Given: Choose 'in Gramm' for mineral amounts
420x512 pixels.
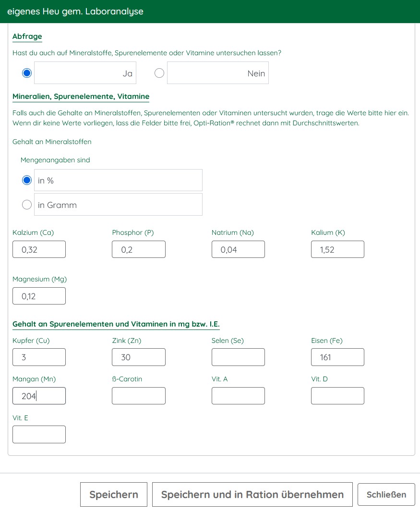Looking at the screenshot, I should pyautogui.click(x=27, y=205).
